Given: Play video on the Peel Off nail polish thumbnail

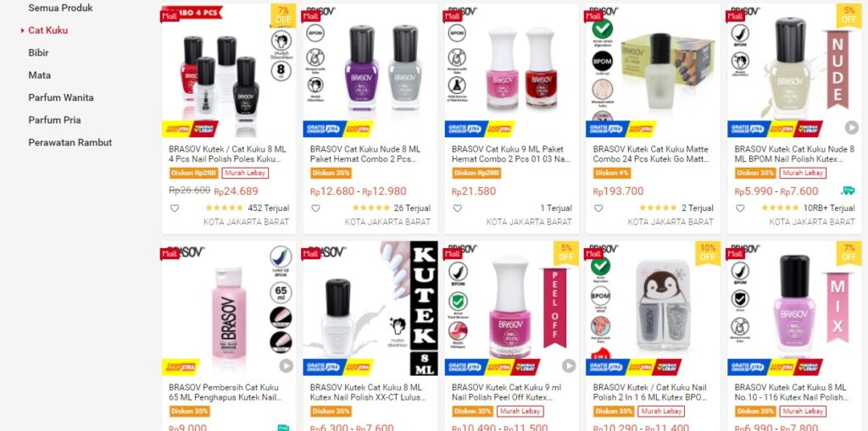Looking at the screenshot, I should pos(569,366).
